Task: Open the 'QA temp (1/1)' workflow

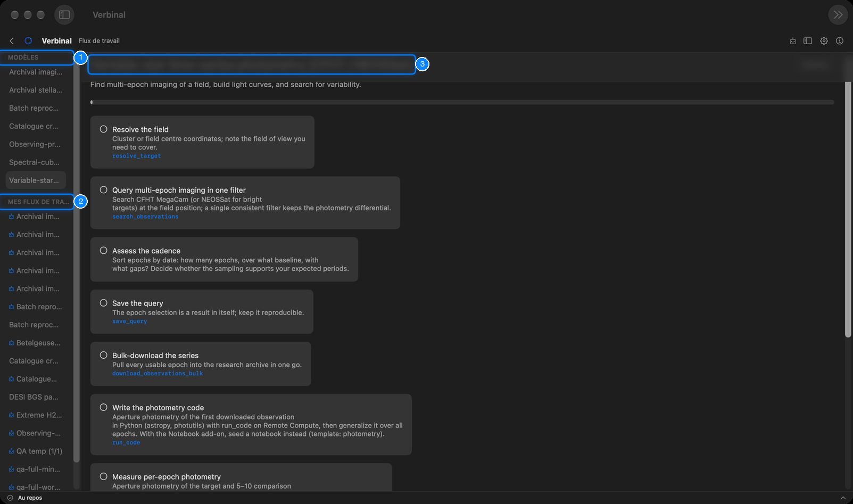Action: [36, 451]
